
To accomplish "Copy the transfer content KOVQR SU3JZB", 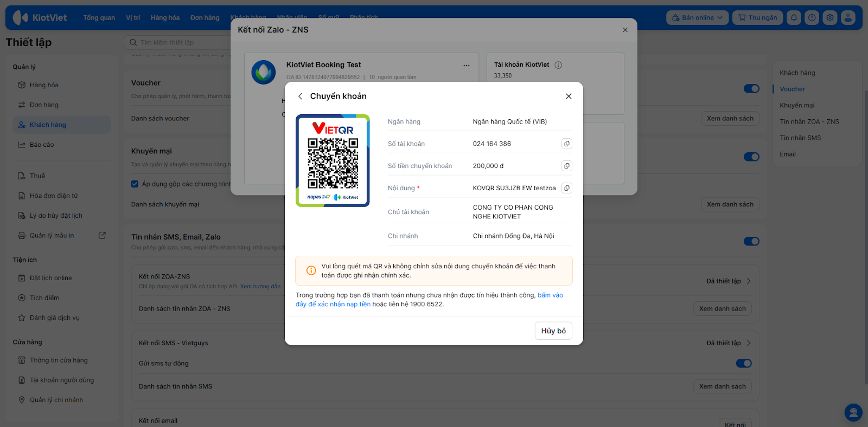I will pyautogui.click(x=567, y=188).
